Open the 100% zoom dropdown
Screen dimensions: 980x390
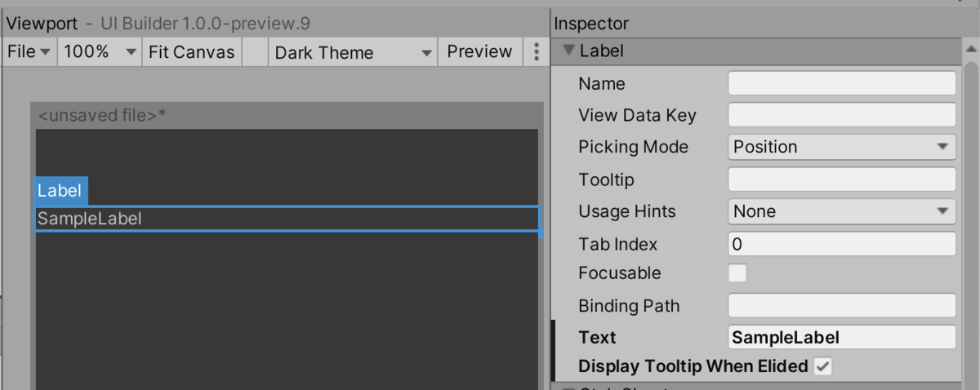point(100,52)
